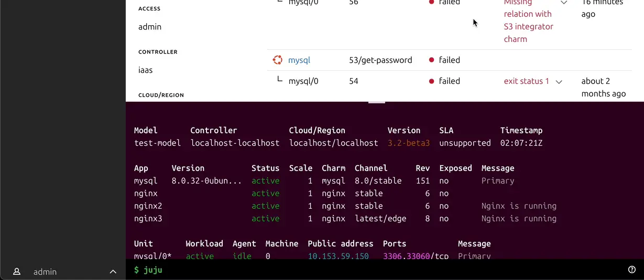Image resolution: width=644 pixels, height=280 pixels.
Task: Grab the terminal panel resize handle
Action: (376, 102)
